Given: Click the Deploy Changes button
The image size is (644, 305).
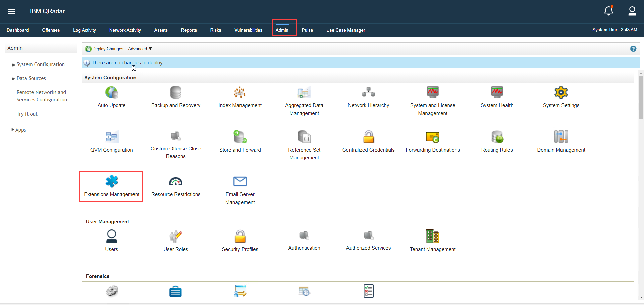Looking at the screenshot, I should (104, 49).
